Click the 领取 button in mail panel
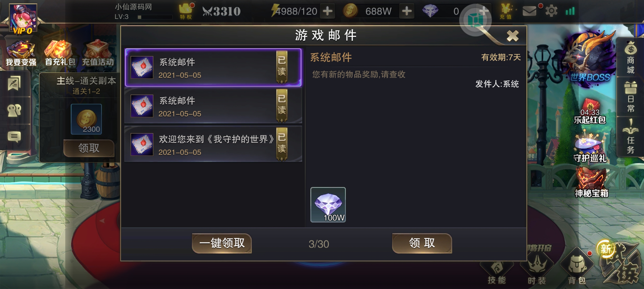The height and width of the screenshot is (289, 644). pyautogui.click(x=422, y=243)
